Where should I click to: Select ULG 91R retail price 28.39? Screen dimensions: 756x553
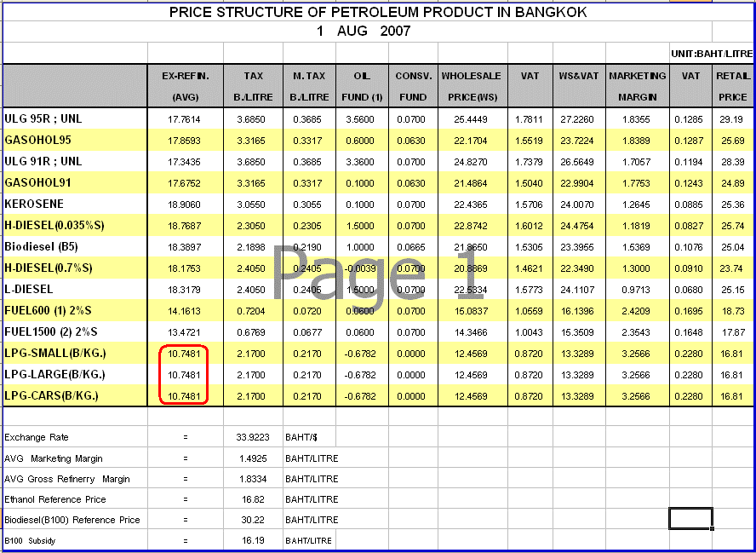click(x=732, y=161)
